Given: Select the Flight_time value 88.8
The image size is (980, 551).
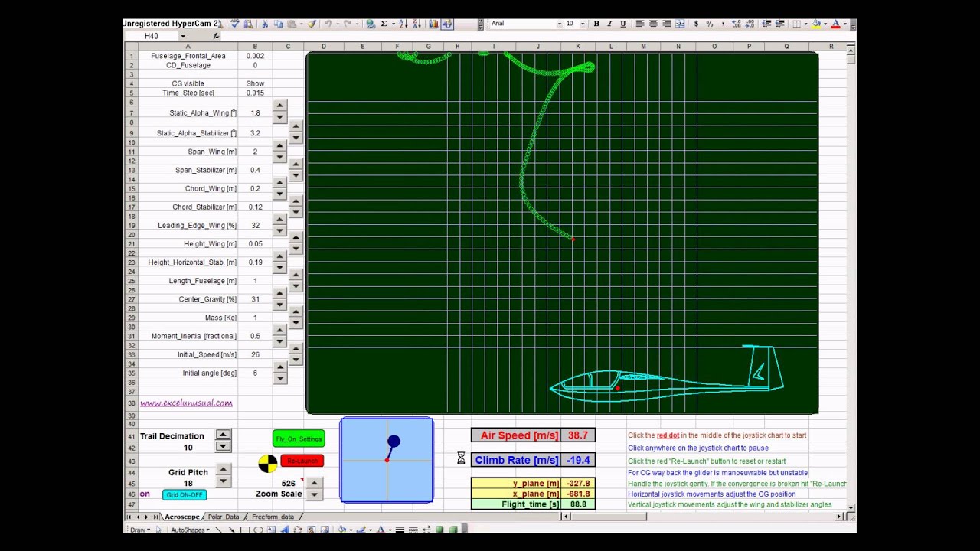Looking at the screenshot, I should [578, 504].
